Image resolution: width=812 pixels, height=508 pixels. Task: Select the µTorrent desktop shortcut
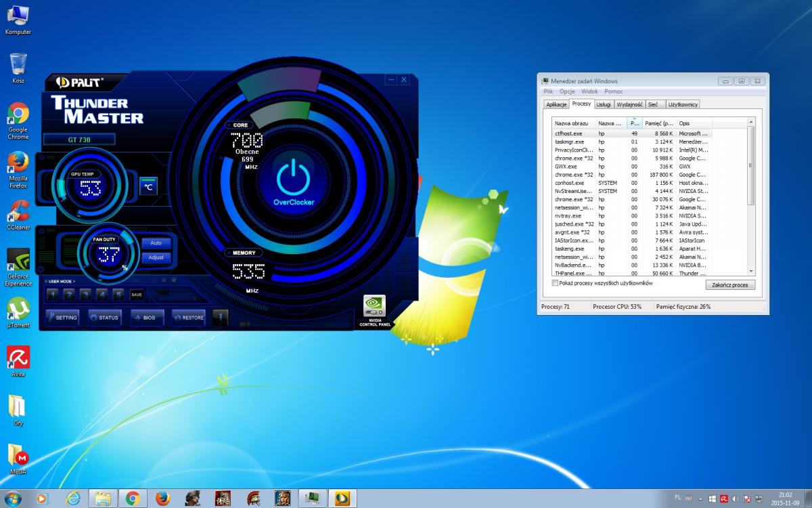point(18,313)
